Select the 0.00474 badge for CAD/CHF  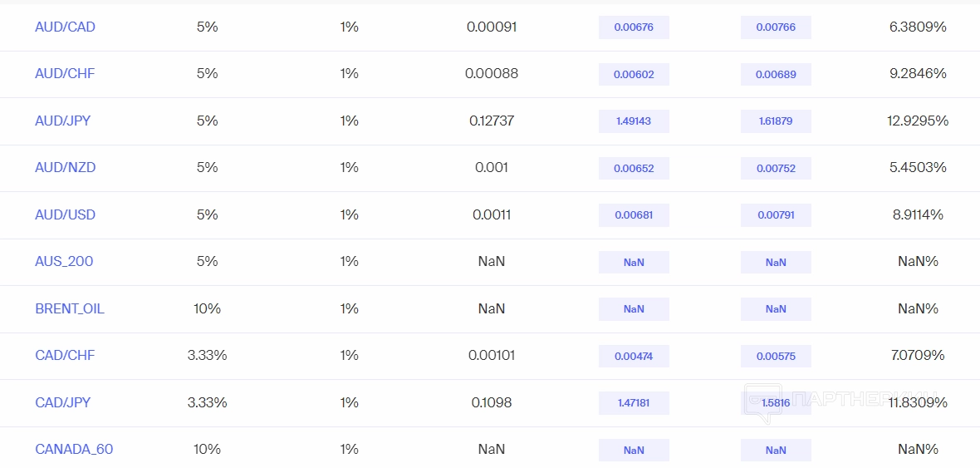634,356
